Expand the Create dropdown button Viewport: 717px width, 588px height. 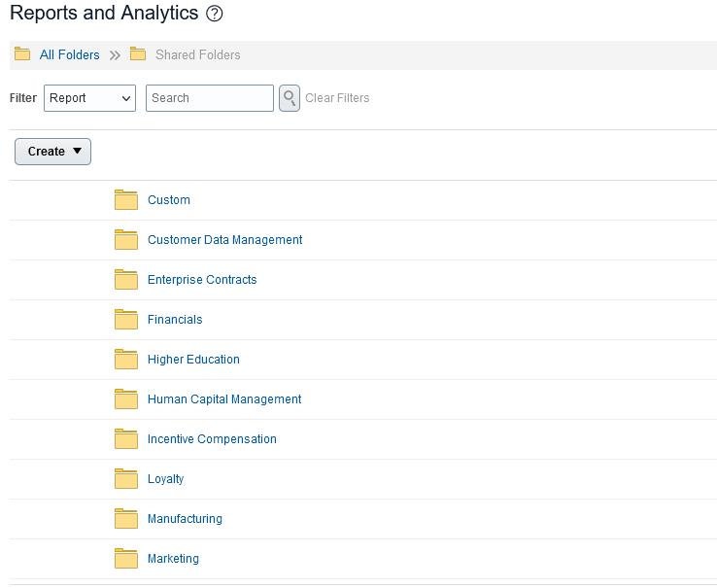click(x=53, y=152)
